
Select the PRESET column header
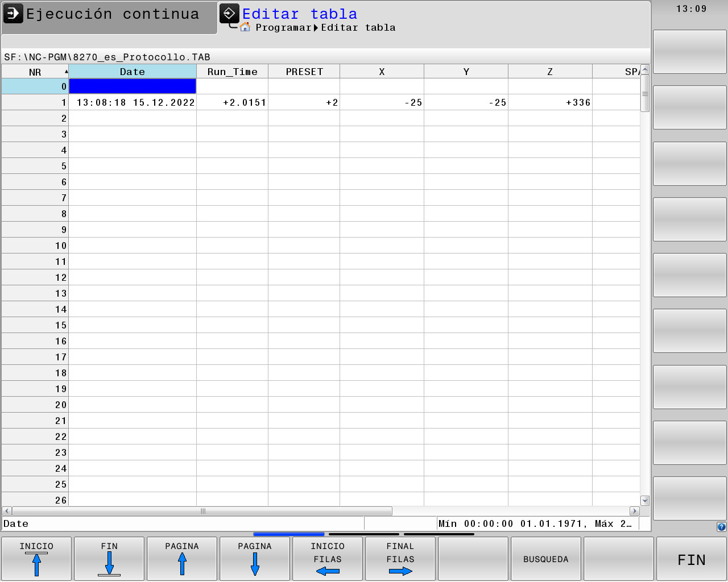pos(304,72)
